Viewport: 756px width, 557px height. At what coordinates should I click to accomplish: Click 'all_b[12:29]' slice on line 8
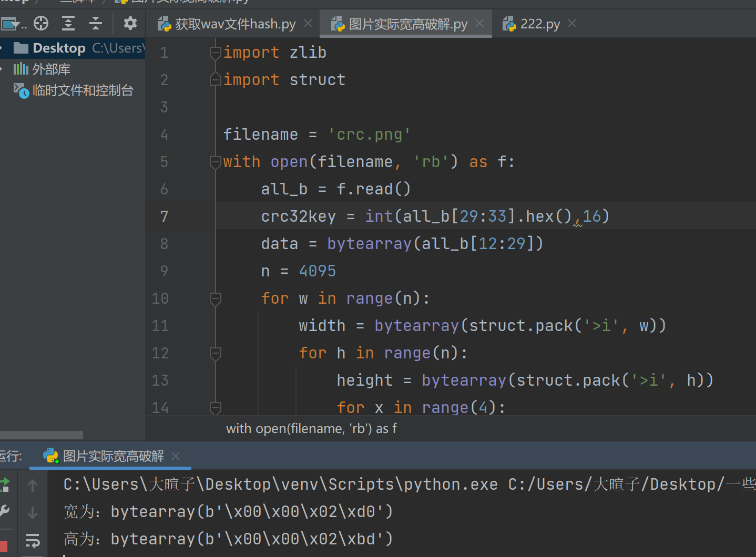[478, 244]
